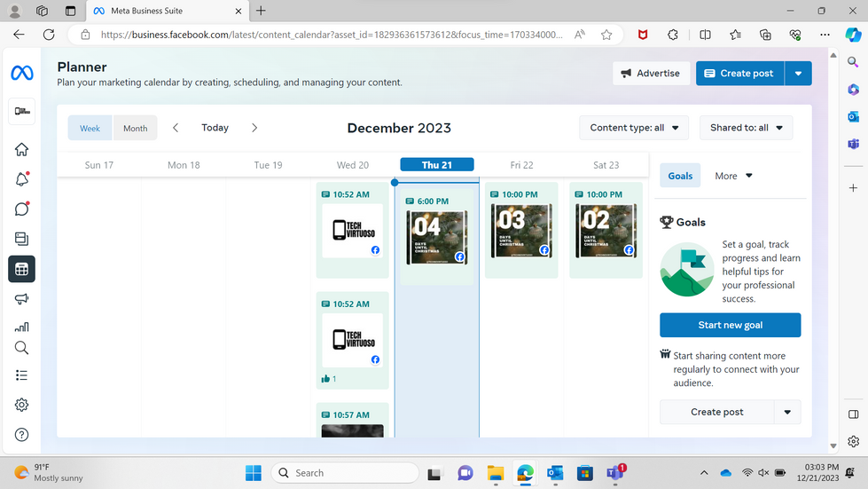Add page to favorites star icon
This screenshot has height=489, width=868.
click(606, 35)
